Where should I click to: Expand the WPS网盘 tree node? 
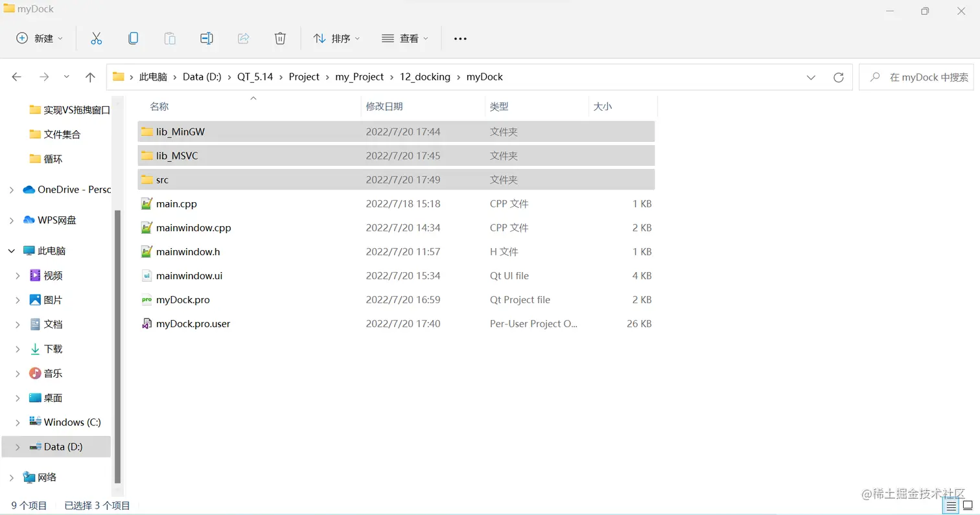coord(12,220)
